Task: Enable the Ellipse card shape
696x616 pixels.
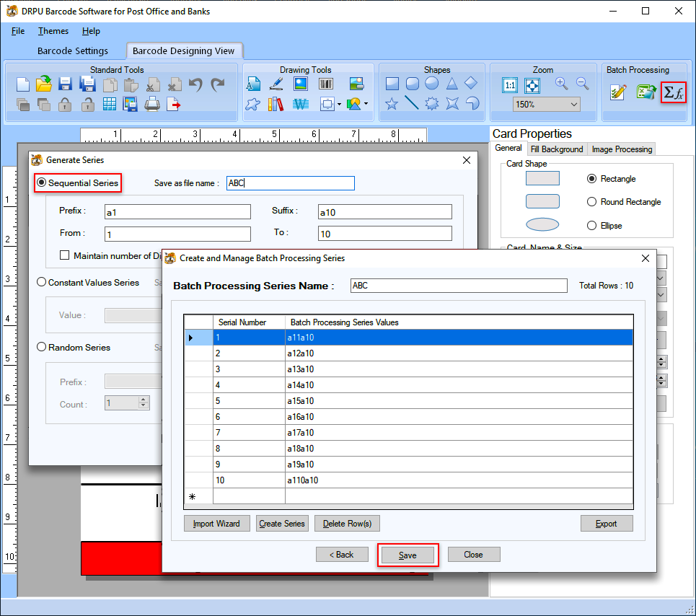Action: [x=591, y=225]
